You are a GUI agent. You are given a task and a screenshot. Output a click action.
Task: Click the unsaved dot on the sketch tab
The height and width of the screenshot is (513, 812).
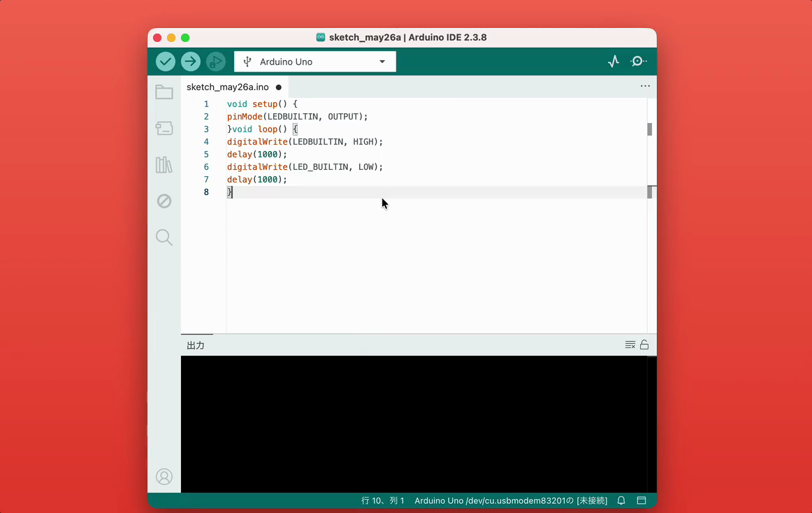coord(279,87)
